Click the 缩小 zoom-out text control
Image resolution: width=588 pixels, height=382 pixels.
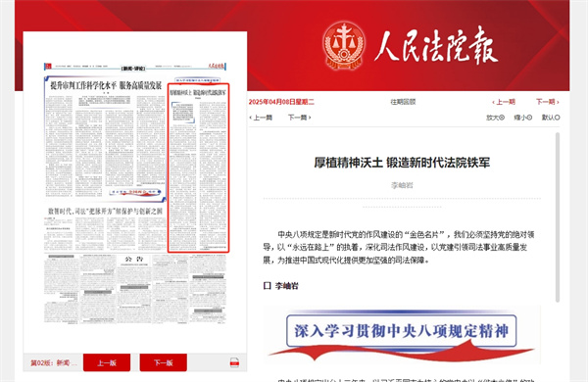pyautogui.click(x=522, y=118)
